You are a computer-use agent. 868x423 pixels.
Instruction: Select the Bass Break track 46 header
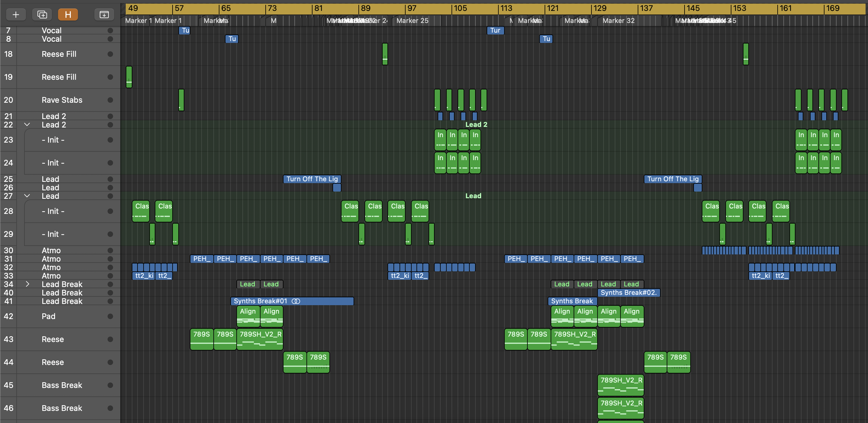click(60, 408)
